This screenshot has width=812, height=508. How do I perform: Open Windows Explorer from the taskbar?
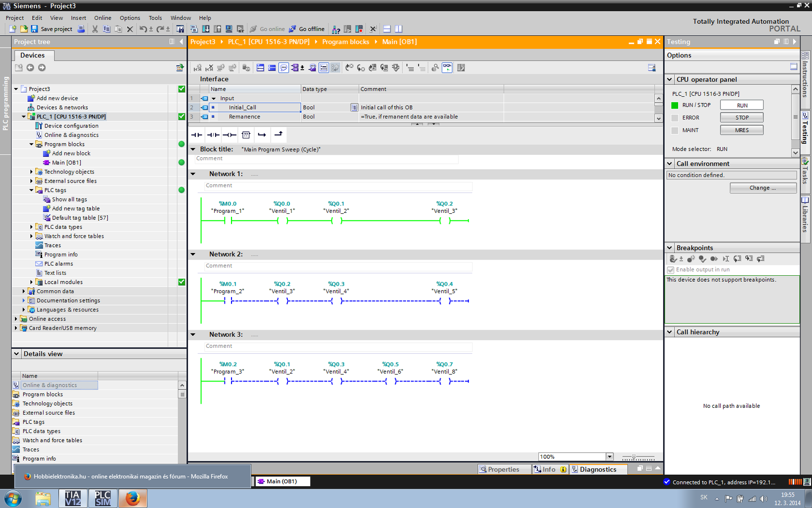43,498
